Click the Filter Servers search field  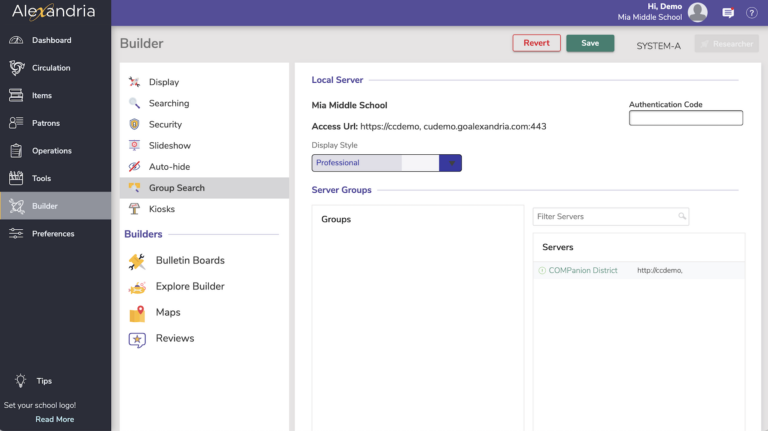tap(611, 216)
